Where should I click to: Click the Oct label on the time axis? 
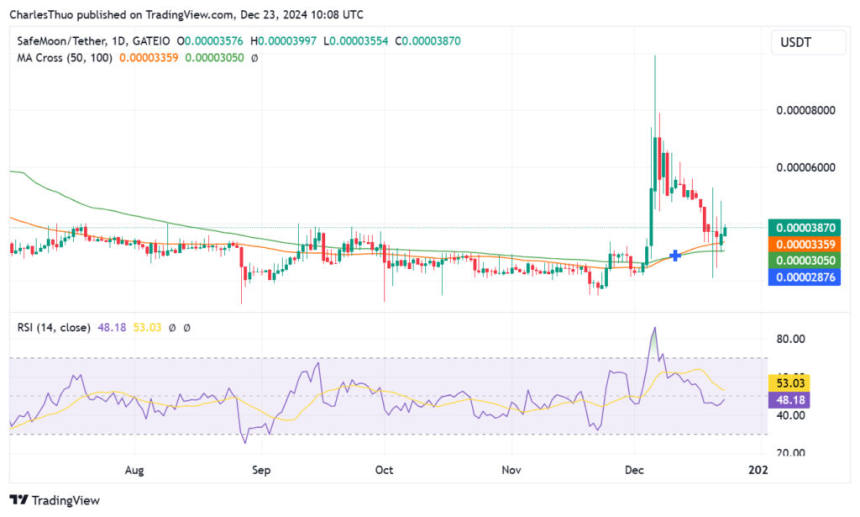[x=385, y=468]
